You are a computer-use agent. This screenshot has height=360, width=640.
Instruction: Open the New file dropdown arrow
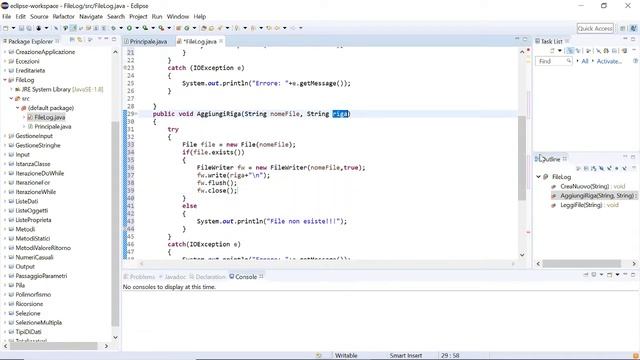(13, 28)
